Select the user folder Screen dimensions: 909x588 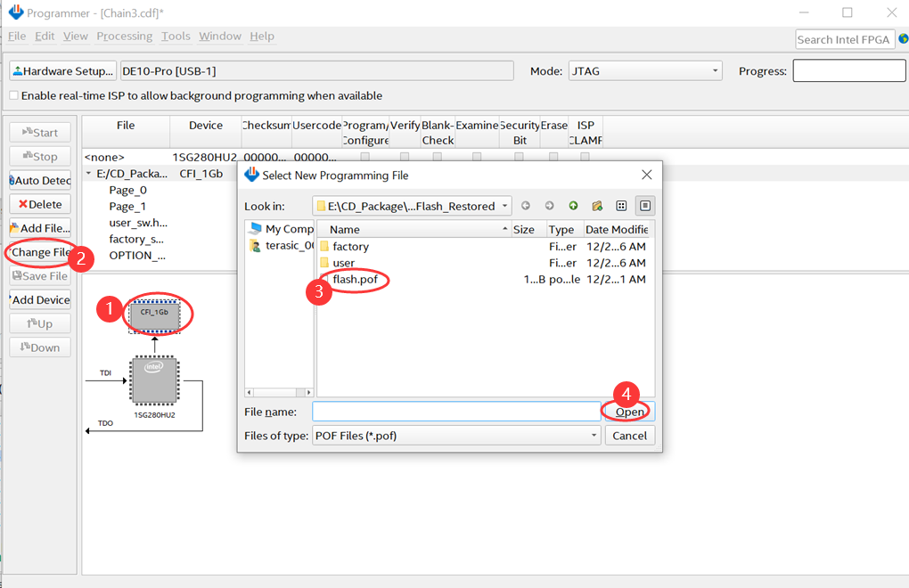pos(343,263)
